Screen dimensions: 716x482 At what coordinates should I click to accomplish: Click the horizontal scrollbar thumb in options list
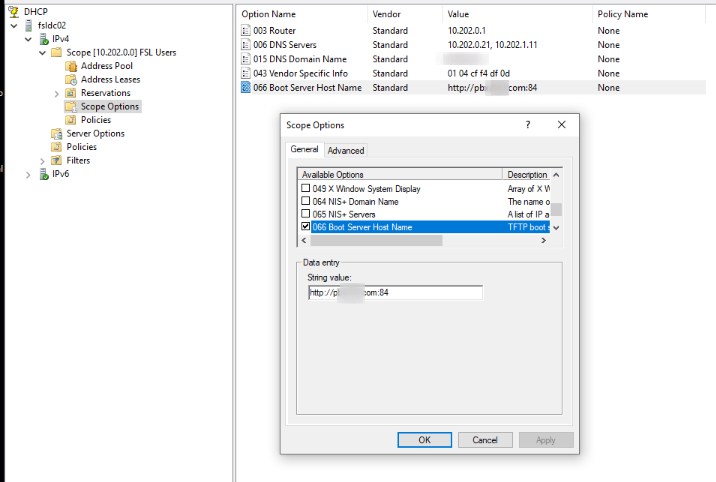pyautogui.click(x=376, y=241)
